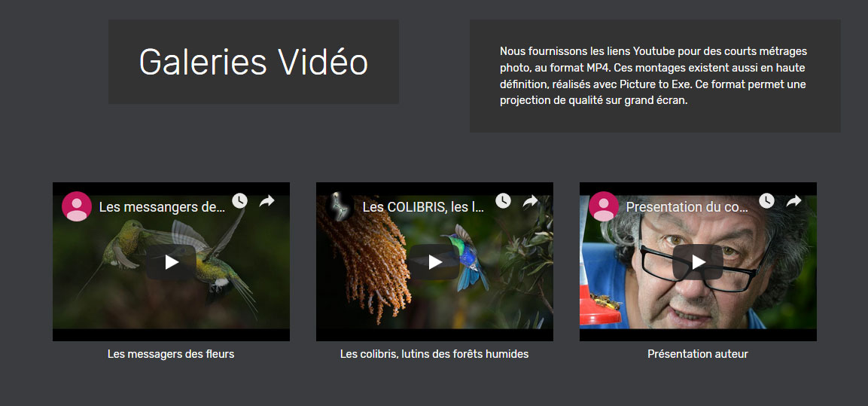Click the Galeries Vidéo heading box
Screen dimensions: 868x406
coord(254,62)
